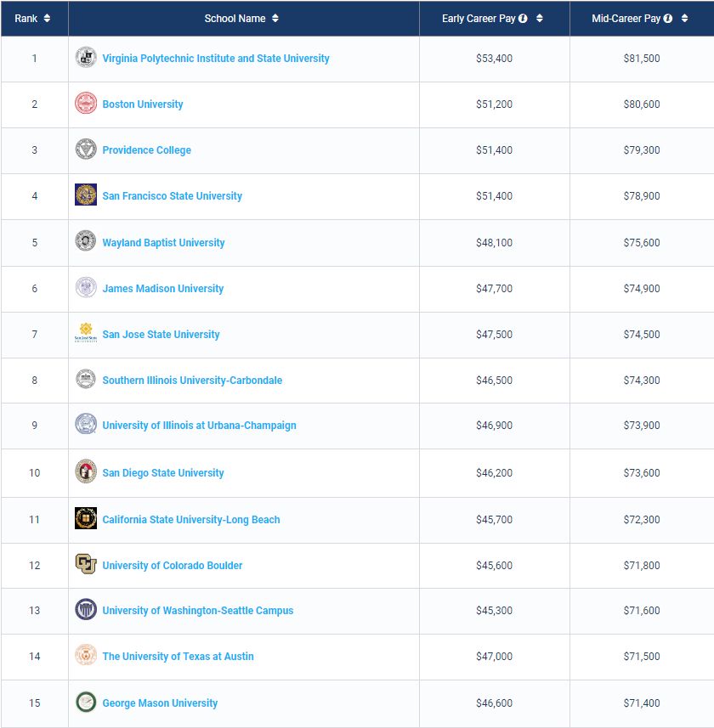Click the Virginia Polytechnic Institute seal logo
714x728 pixels.
[x=86, y=57]
